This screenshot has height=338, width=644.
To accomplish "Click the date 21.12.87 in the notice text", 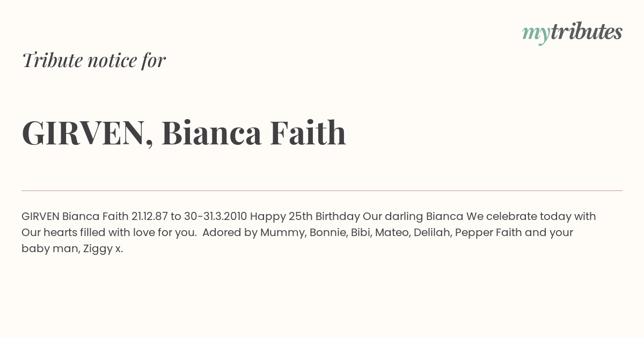I will coord(149,217).
